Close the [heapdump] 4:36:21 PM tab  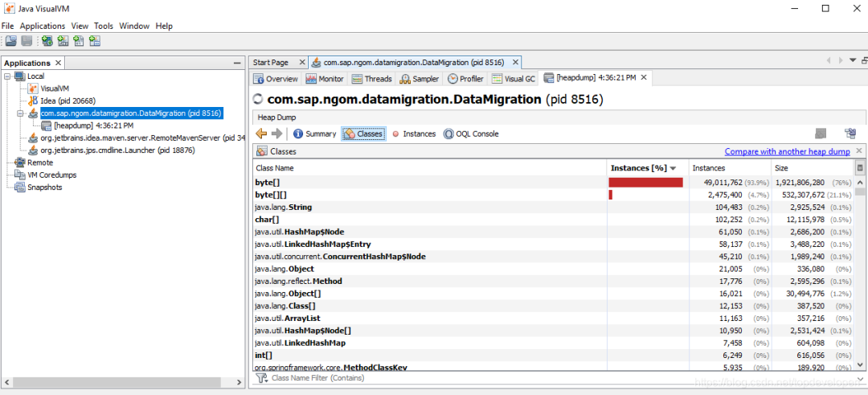tap(643, 77)
